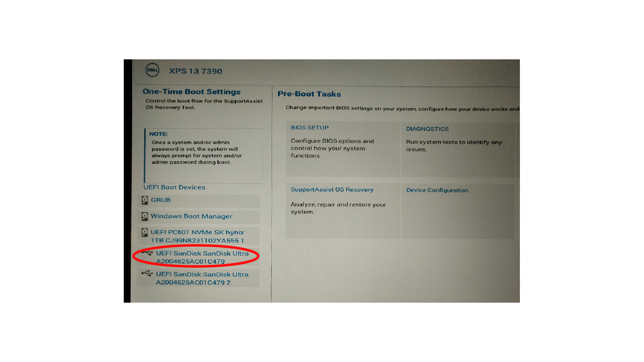Toggle GRUB as primary boot device
The width and height of the screenshot is (644, 362).
(159, 200)
